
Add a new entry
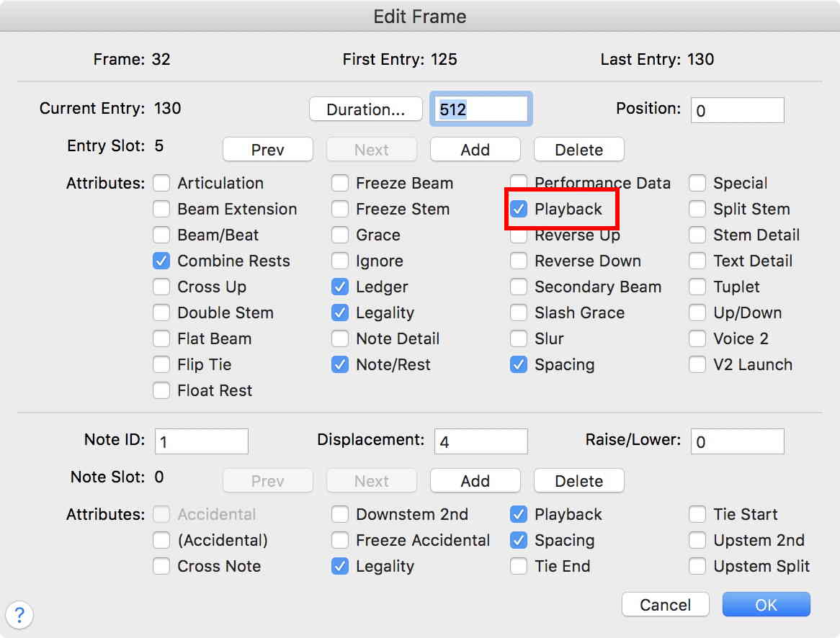pyautogui.click(x=475, y=150)
